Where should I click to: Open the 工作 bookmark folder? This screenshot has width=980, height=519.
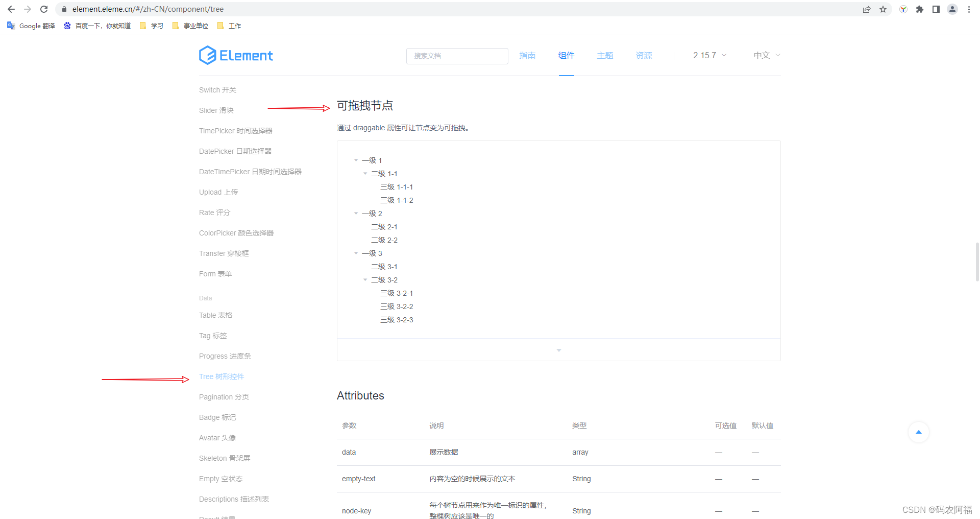click(229, 26)
